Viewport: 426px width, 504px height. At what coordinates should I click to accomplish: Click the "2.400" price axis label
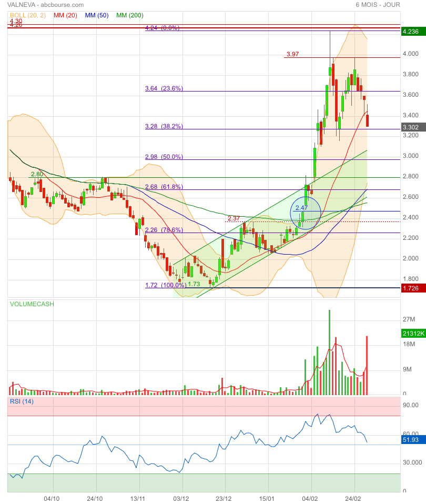pyautogui.click(x=411, y=217)
